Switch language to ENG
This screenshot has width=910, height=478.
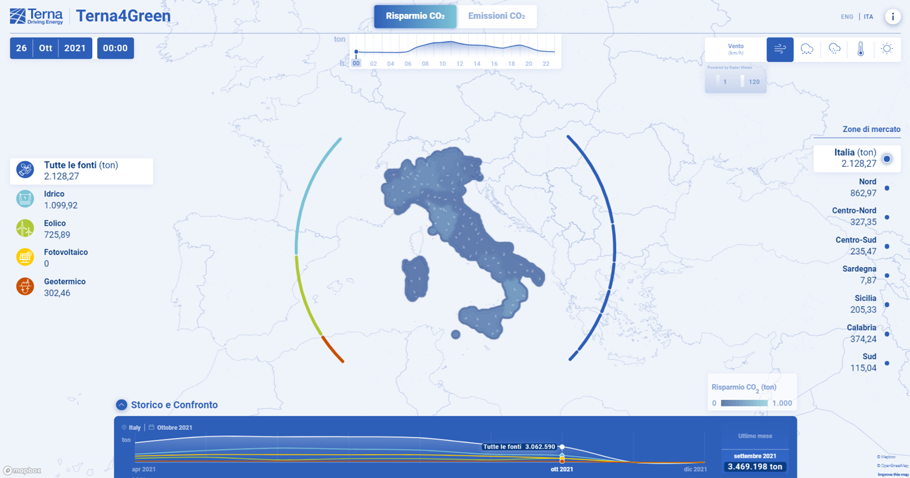847,17
